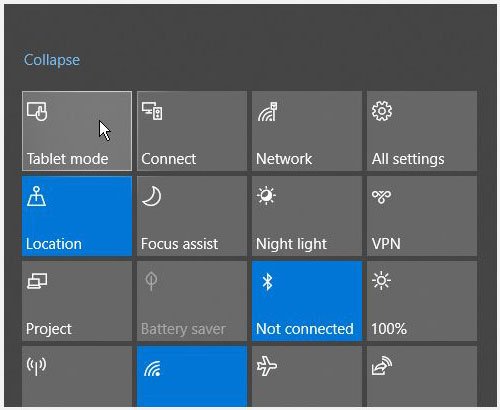Toggle Bluetooth Not connected tile

coord(307,301)
